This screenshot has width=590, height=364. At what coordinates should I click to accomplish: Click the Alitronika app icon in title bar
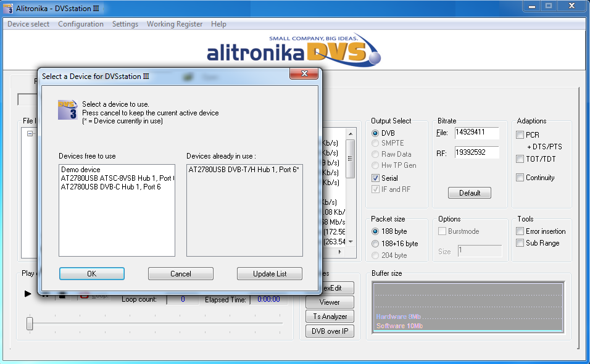tap(9, 7)
